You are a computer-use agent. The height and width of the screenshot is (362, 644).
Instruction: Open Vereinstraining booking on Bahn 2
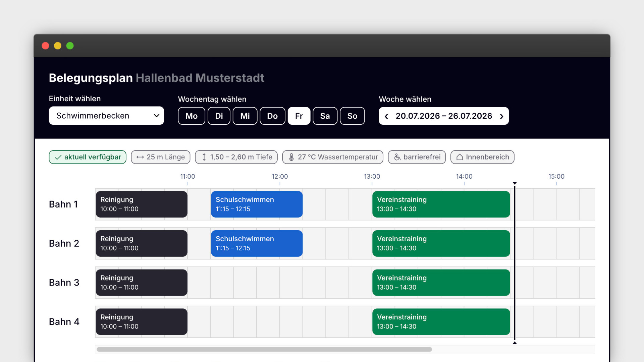[x=441, y=244]
